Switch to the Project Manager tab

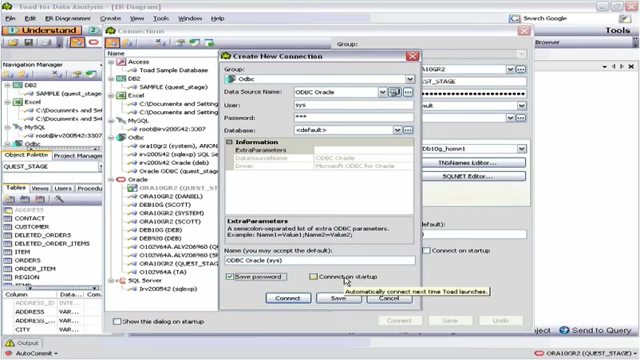(77, 156)
